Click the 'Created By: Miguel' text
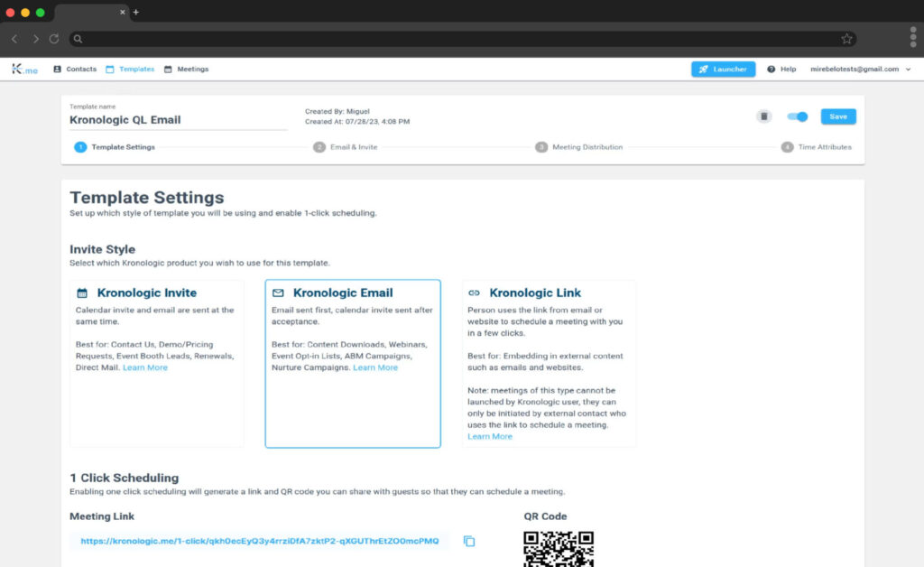Image resolution: width=924 pixels, height=567 pixels. (337, 111)
